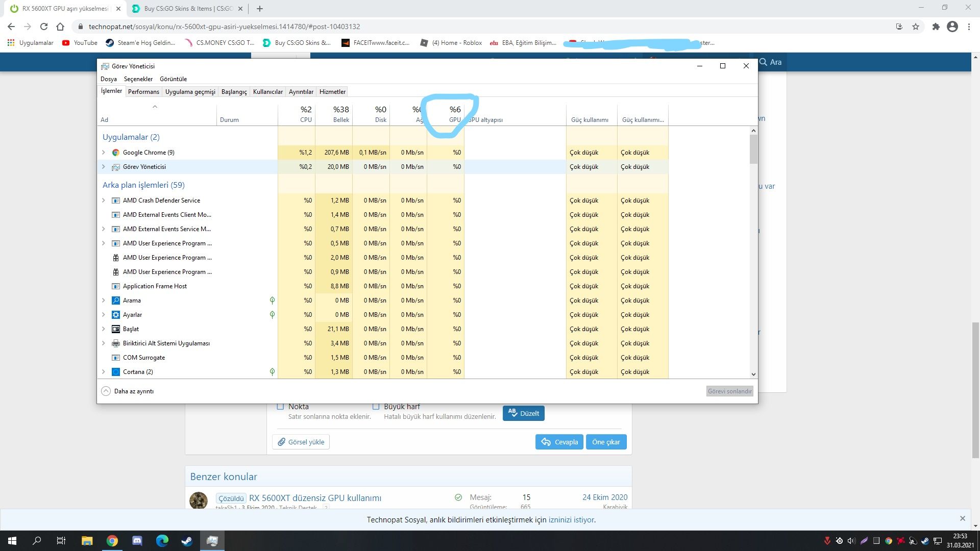
Task: Open RX 5600XT düzensiz GPU kullanımı link
Action: pyautogui.click(x=315, y=498)
